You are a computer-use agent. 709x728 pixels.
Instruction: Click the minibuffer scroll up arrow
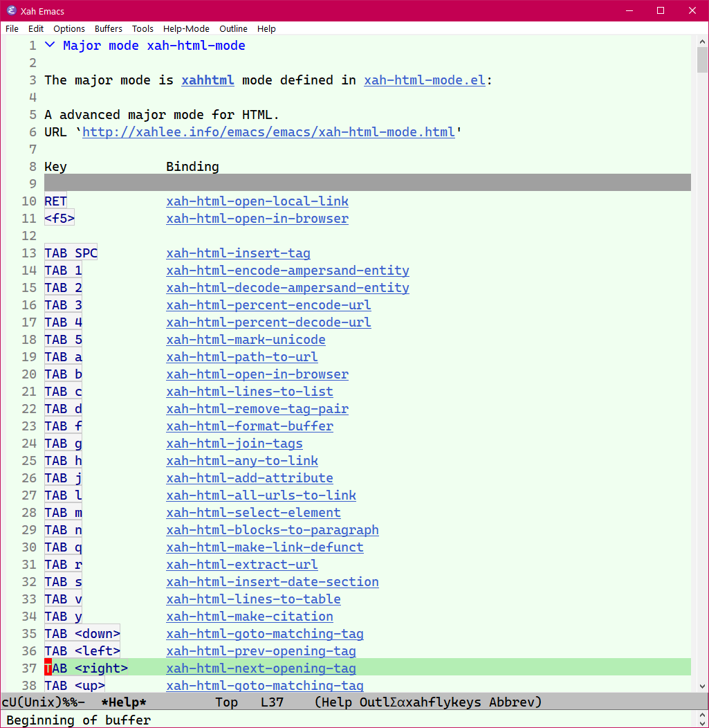pyautogui.click(x=702, y=716)
